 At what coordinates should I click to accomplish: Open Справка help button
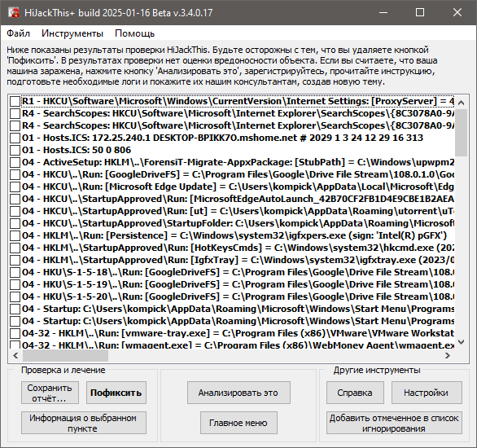pos(356,393)
